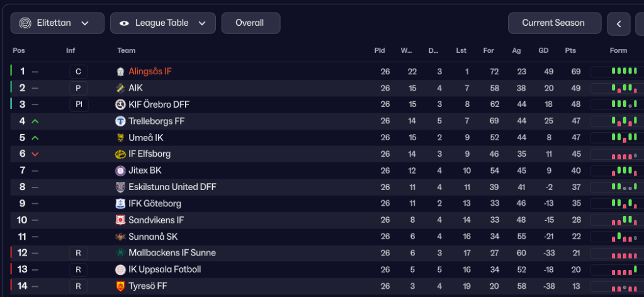The height and width of the screenshot is (297, 644).
Task: Open the Overall filter selector
Action: (x=251, y=23)
